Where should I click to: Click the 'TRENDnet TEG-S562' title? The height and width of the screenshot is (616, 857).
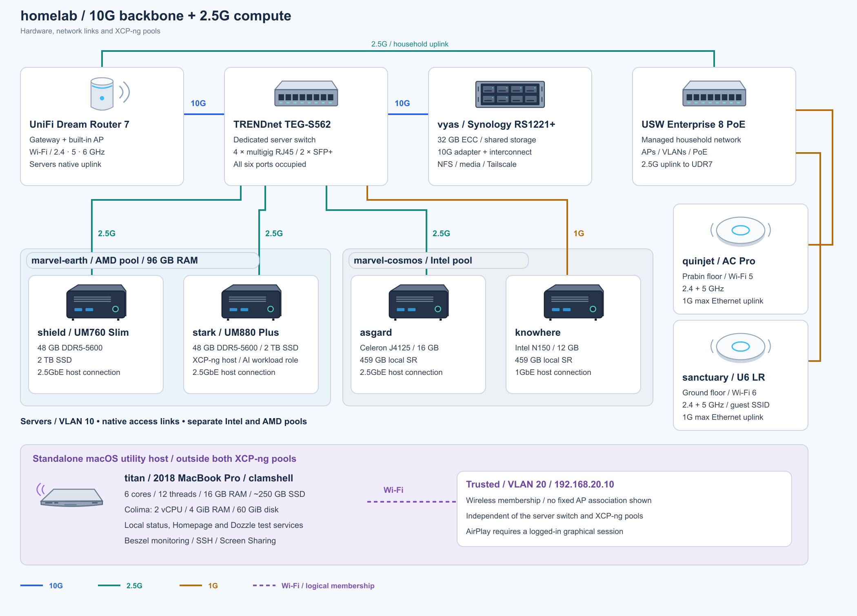tap(282, 124)
